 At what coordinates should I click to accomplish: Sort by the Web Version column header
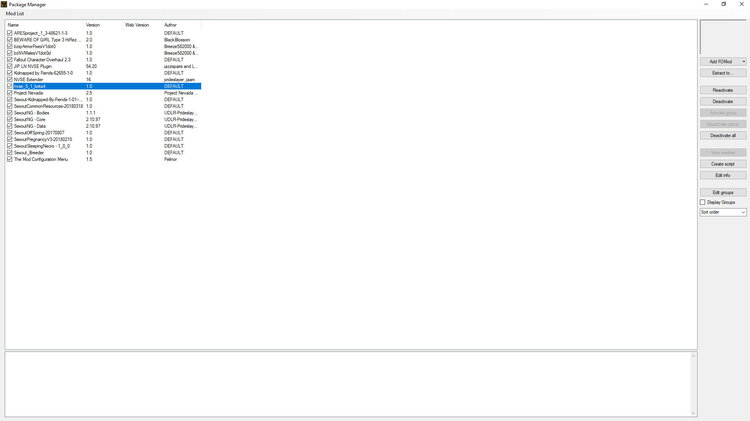point(143,25)
